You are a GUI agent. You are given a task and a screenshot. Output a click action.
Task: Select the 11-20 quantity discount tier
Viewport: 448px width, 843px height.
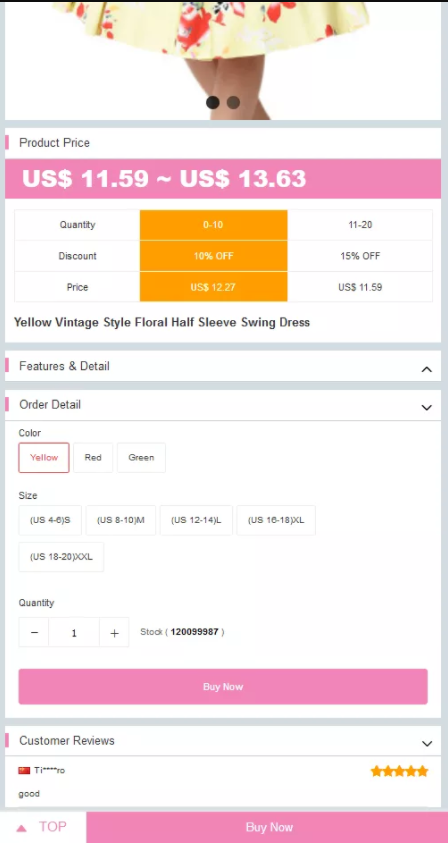tap(360, 225)
